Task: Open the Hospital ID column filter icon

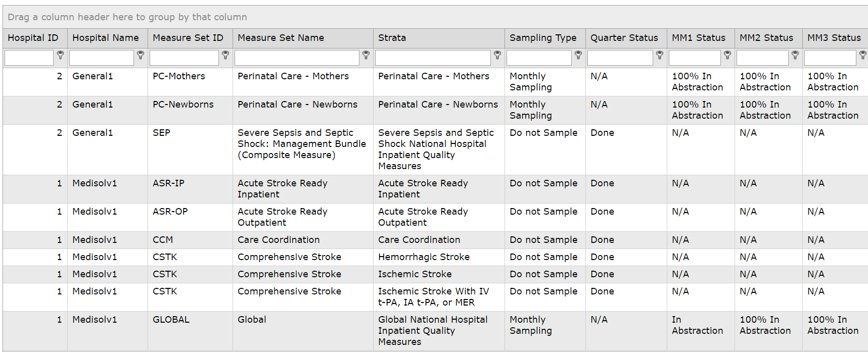Action: tap(60, 55)
